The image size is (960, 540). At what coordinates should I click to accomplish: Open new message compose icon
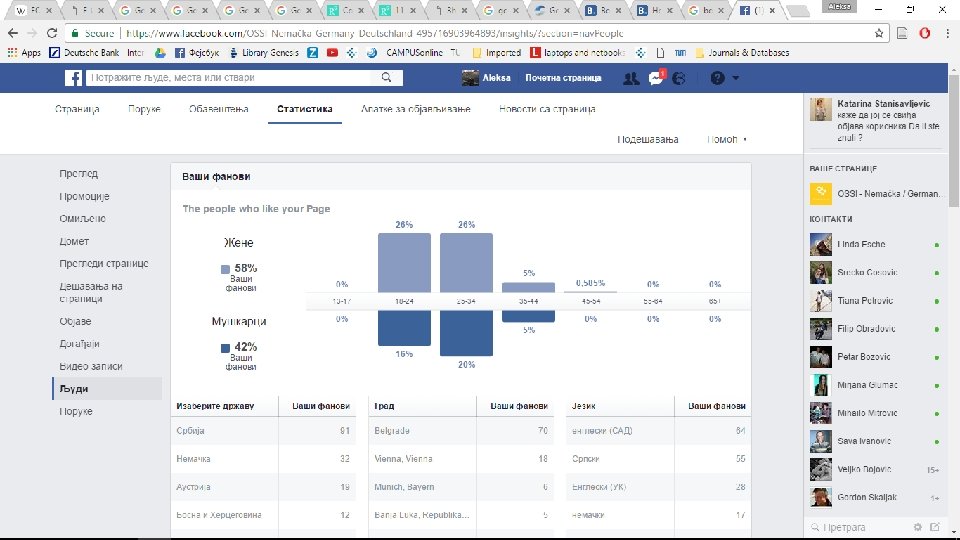(935, 527)
